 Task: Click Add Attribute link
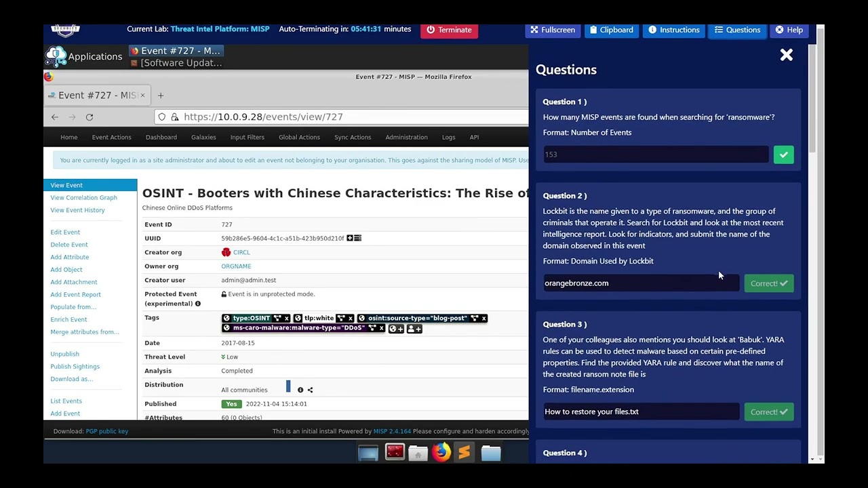click(70, 258)
